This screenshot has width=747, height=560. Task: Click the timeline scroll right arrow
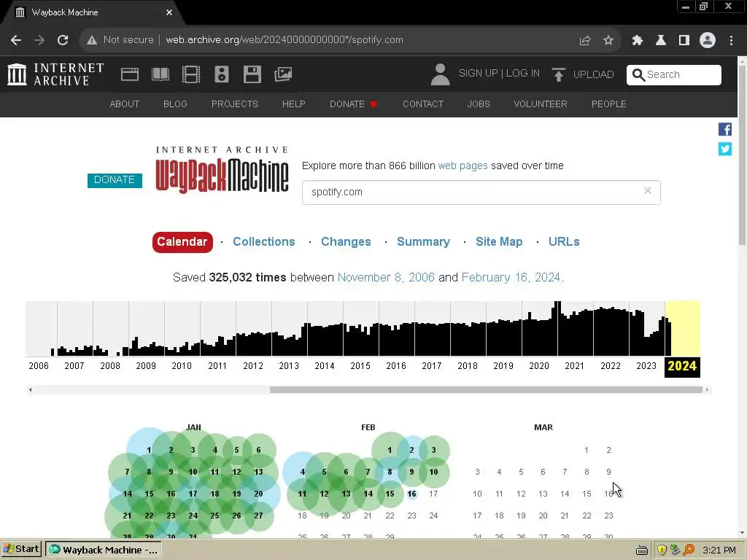click(707, 389)
